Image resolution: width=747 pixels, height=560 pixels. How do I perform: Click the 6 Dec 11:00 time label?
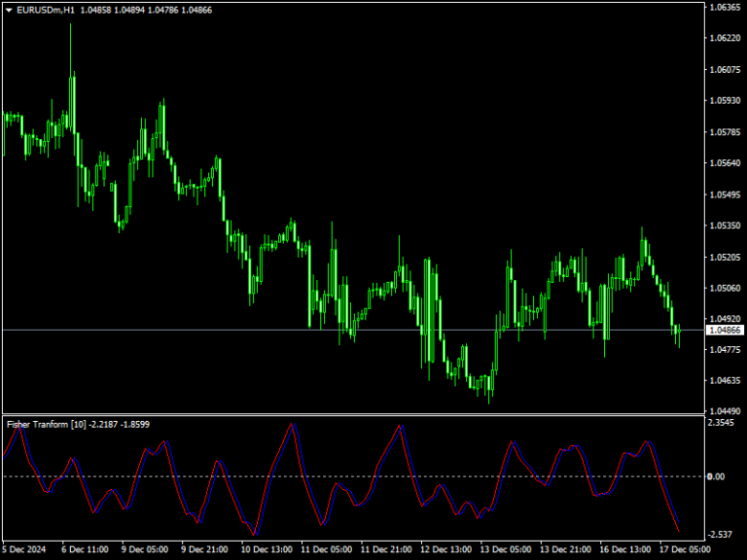coord(85,549)
